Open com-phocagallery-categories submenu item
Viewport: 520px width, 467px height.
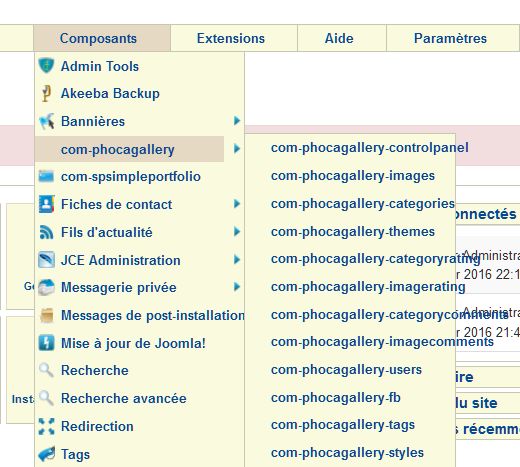[363, 204]
